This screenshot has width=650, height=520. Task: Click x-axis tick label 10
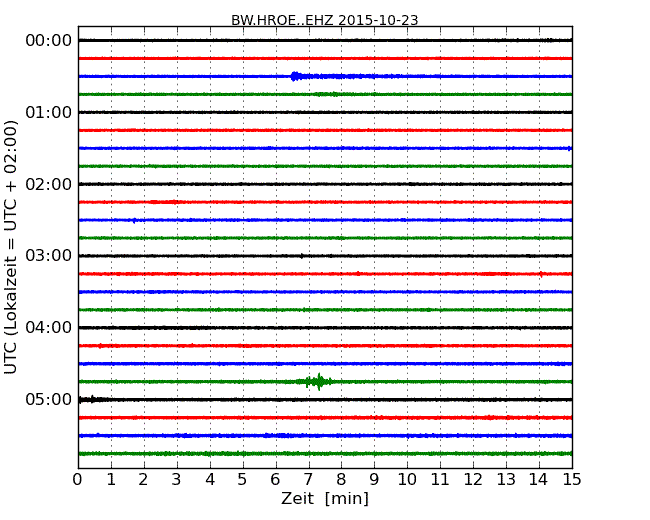407,480
